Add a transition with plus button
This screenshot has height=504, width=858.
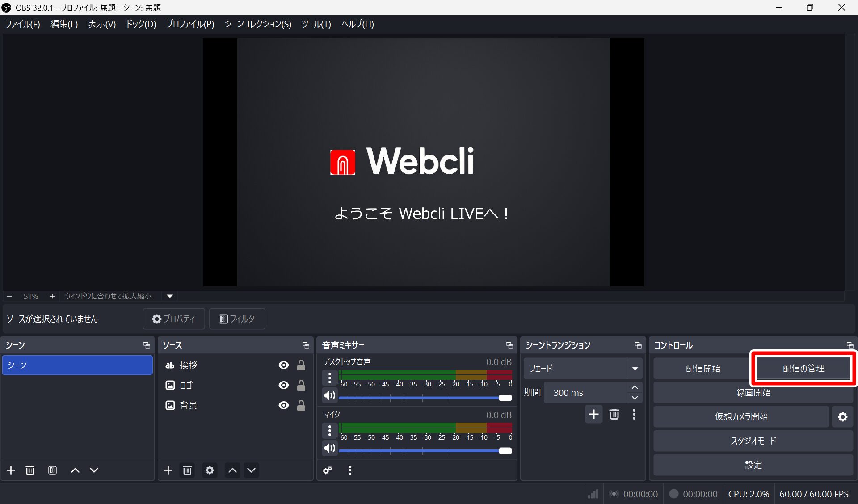click(x=593, y=414)
